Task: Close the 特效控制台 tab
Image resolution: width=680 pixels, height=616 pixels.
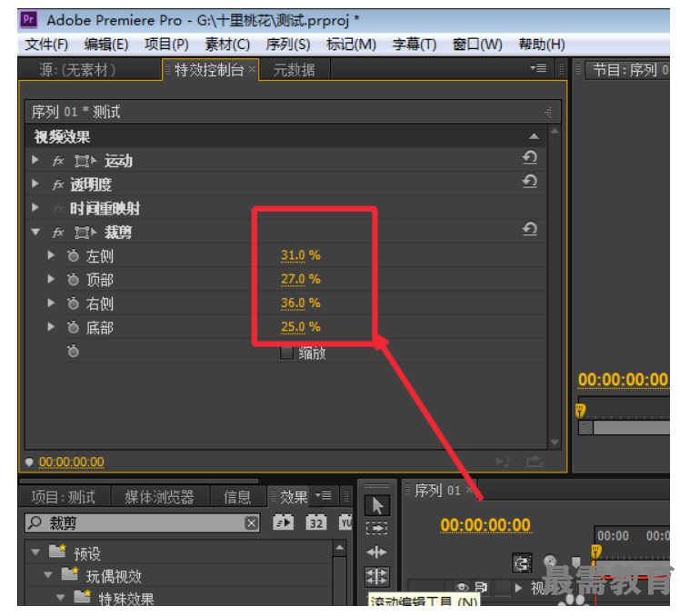Action: tap(252, 69)
